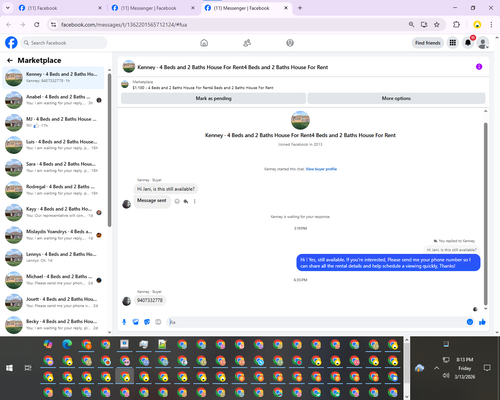Open the Facebook Home icon
Screen dimensions: 500x400
[204, 43]
